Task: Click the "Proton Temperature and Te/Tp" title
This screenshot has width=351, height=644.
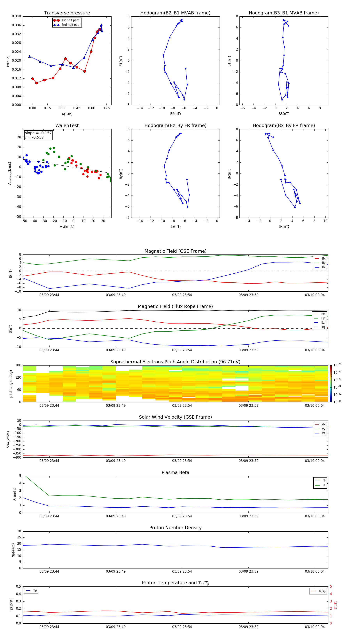Action: (175, 583)
